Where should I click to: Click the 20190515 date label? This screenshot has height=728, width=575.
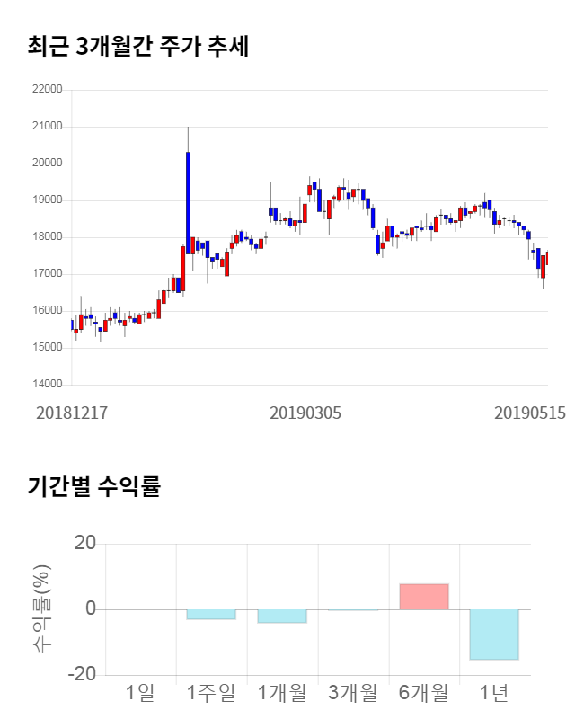click(x=530, y=413)
